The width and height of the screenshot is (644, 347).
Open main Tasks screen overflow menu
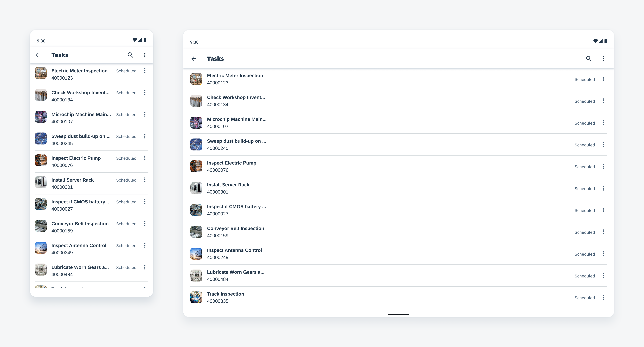point(604,58)
